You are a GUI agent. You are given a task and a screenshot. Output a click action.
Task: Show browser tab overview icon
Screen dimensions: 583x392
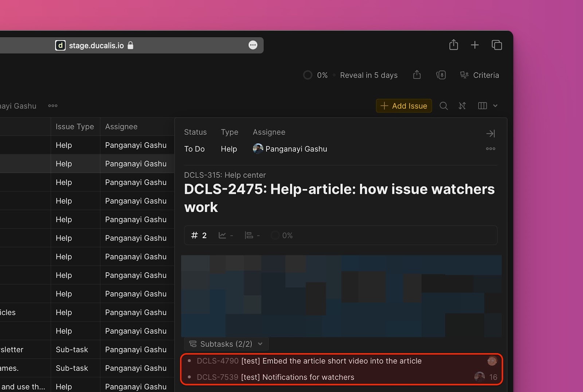[x=497, y=45]
